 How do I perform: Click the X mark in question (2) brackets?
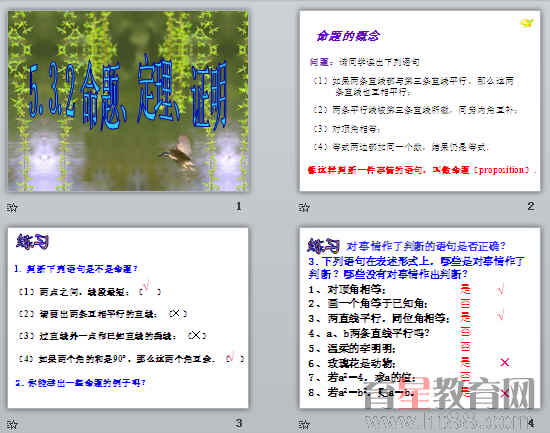[x=176, y=313]
